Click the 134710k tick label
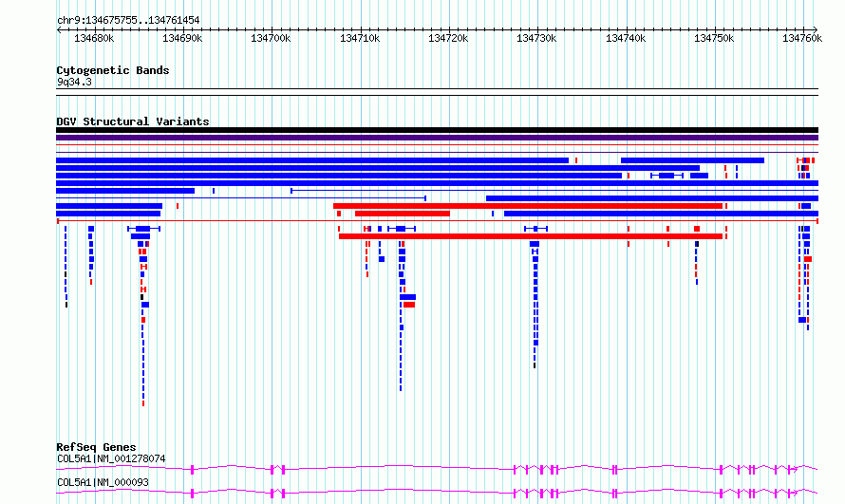This screenshot has height=504, width=845. point(360,38)
